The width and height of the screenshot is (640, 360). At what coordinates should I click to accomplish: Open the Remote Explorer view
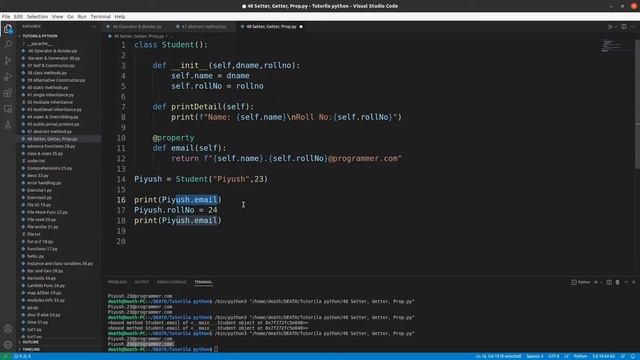click(8, 109)
